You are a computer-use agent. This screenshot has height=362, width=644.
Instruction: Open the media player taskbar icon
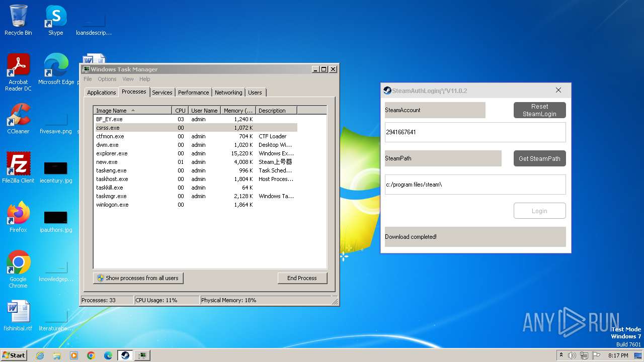point(74,355)
